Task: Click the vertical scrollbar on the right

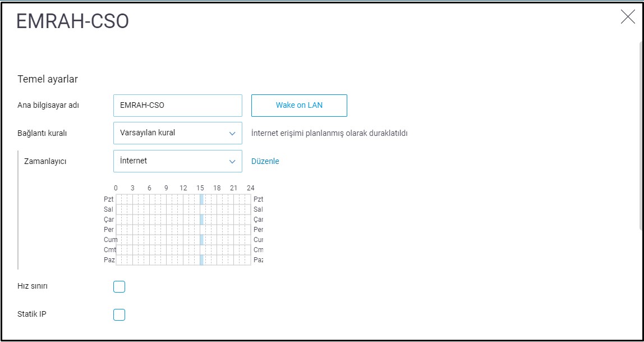Action: [x=641, y=135]
